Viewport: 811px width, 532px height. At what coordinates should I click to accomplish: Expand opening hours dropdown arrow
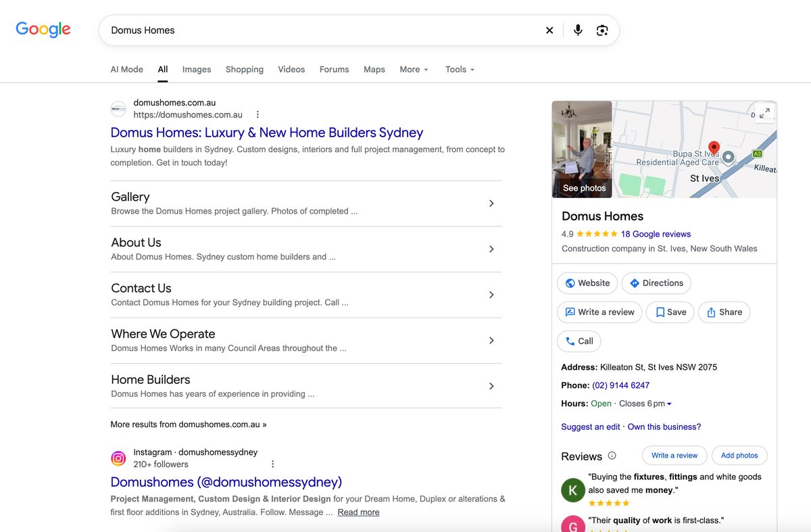pos(669,404)
